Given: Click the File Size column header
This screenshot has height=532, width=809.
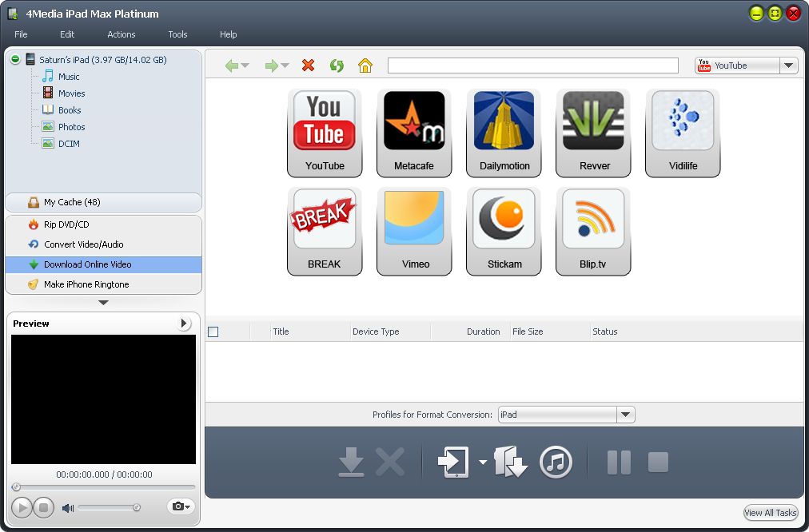Looking at the screenshot, I should pyautogui.click(x=550, y=332).
